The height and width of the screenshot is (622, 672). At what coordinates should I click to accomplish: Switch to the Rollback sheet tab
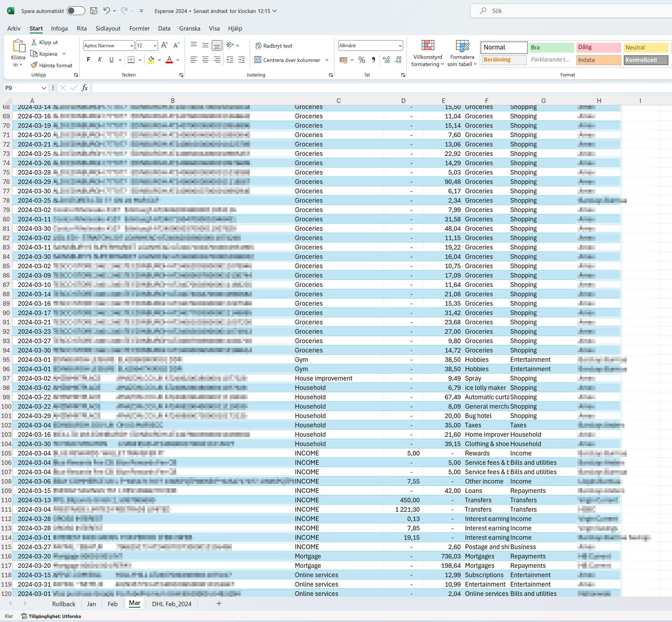tap(64, 604)
